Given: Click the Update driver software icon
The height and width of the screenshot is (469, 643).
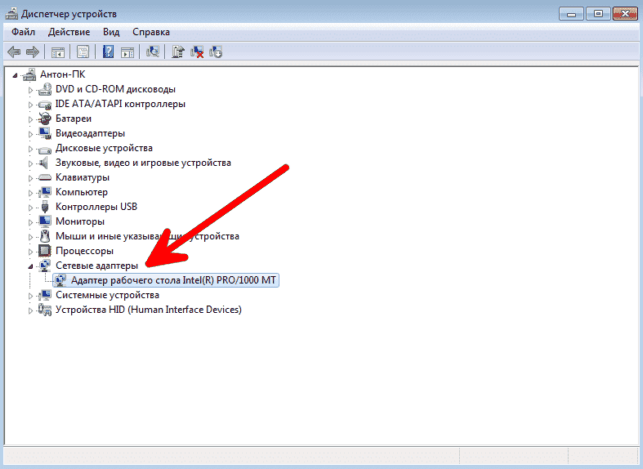Looking at the screenshot, I should (178, 52).
